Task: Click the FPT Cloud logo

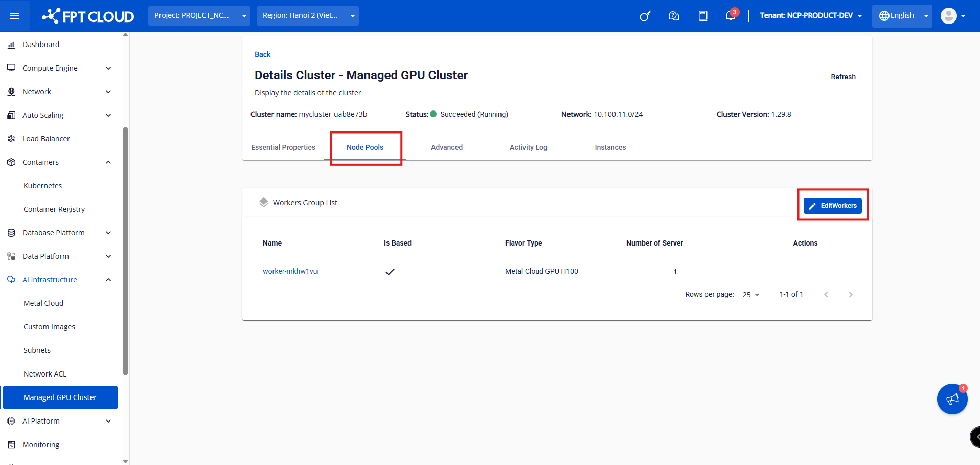Action: pyautogui.click(x=88, y=16)
